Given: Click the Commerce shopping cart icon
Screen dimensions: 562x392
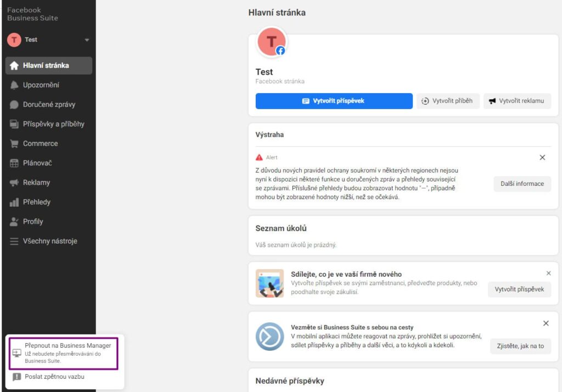Looking at the screenshot, I should click(x=14, y=144).
